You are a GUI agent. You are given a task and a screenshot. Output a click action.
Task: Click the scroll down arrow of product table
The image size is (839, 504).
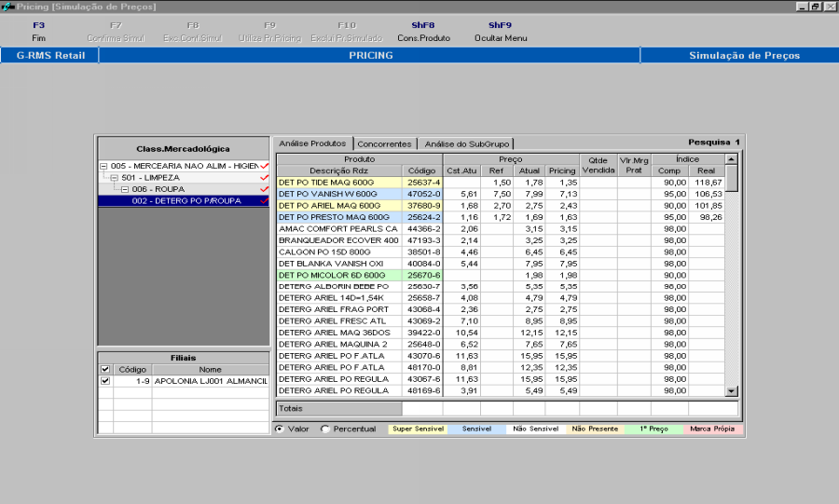coord(732,391)
